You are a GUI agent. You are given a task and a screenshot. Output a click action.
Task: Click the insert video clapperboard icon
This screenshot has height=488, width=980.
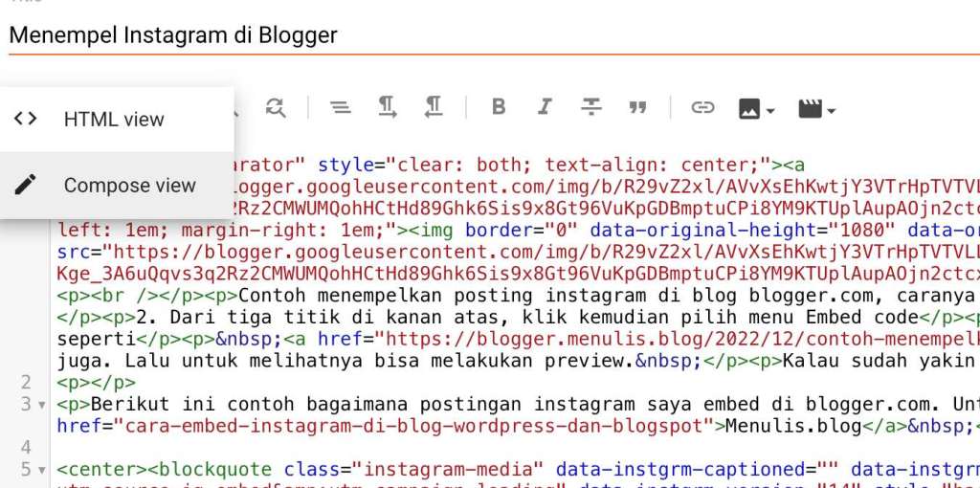pos(810,109)
